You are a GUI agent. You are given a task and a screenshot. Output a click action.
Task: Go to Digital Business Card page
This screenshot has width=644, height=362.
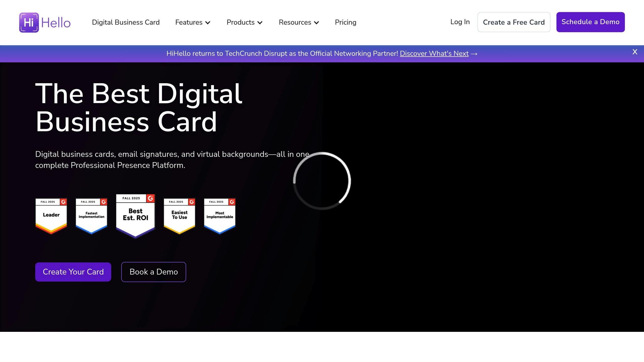126,22
